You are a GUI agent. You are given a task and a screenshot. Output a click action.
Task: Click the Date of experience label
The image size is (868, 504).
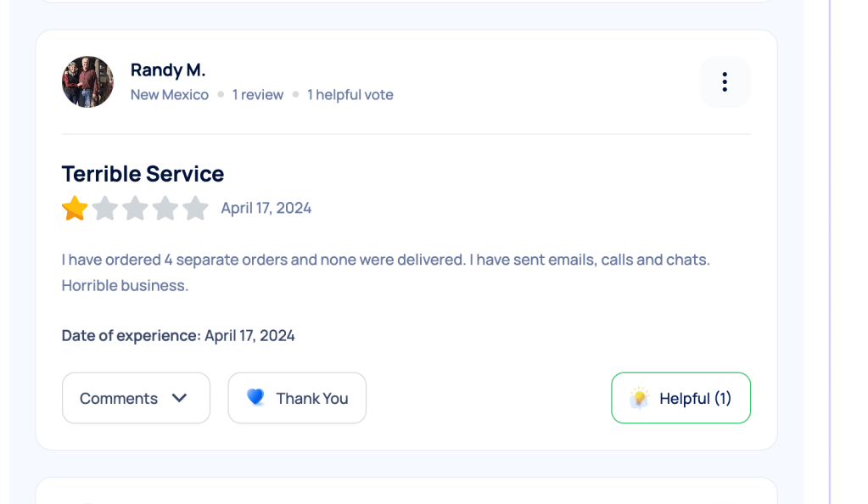[131, 335]
